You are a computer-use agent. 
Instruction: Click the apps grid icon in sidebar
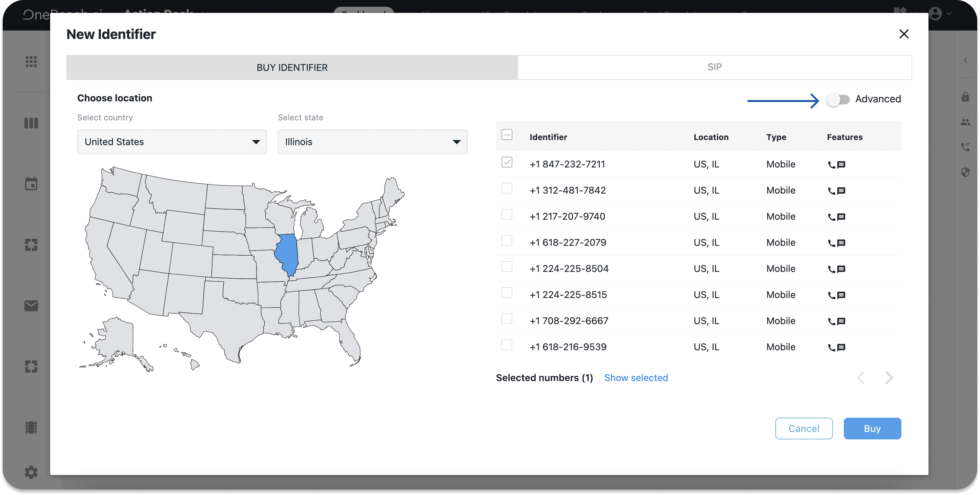31,62
